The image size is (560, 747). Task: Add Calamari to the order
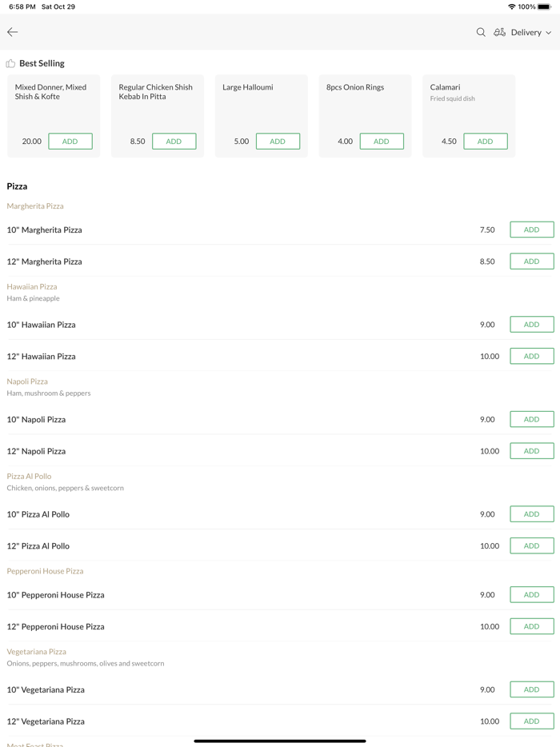(485, 142)
